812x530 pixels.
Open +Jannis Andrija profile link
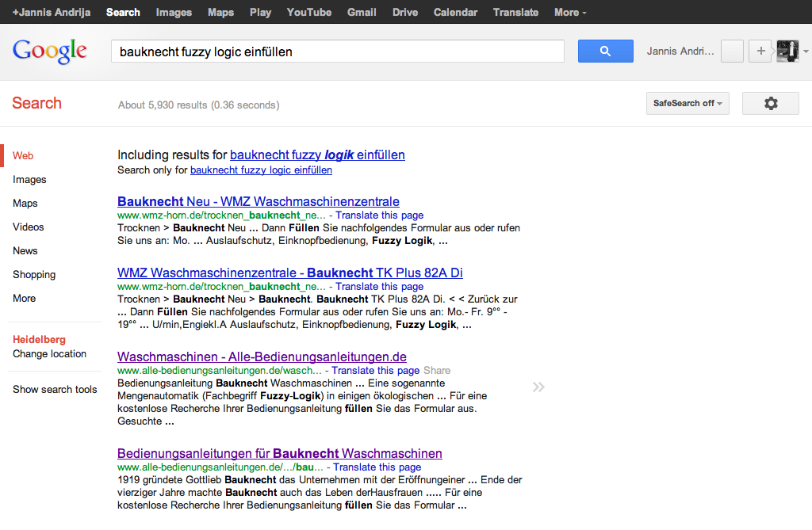[52, 12]
